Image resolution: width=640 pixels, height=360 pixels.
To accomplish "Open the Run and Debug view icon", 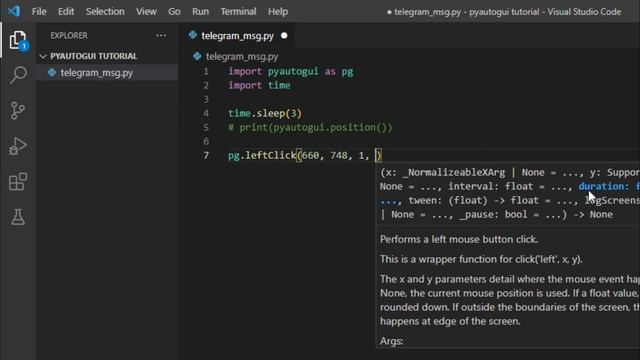I will tap(18, 146).
